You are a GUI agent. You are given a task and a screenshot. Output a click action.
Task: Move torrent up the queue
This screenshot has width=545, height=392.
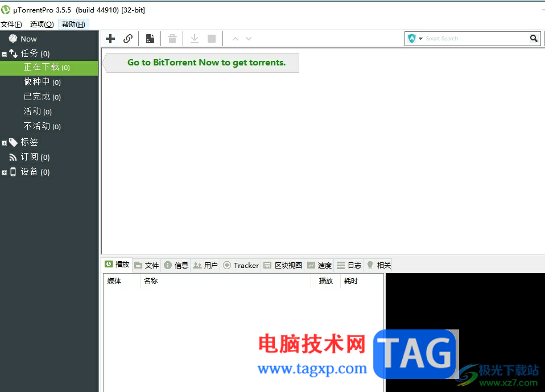(x=236, y=39)
